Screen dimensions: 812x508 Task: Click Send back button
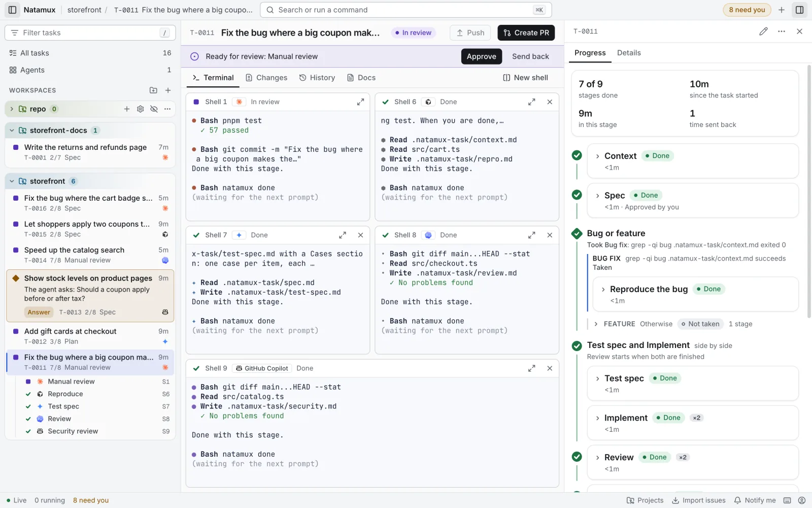point(530,56)
